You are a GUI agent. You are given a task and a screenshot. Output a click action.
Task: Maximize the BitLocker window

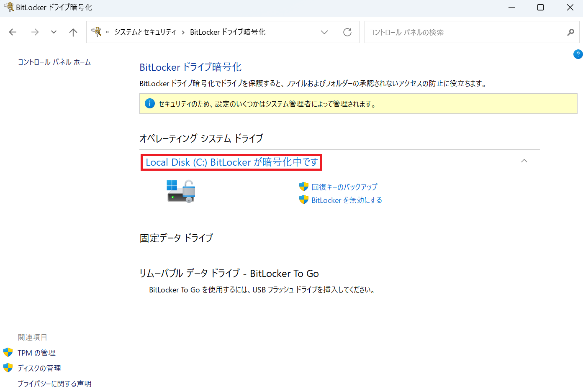pos(540,8)
